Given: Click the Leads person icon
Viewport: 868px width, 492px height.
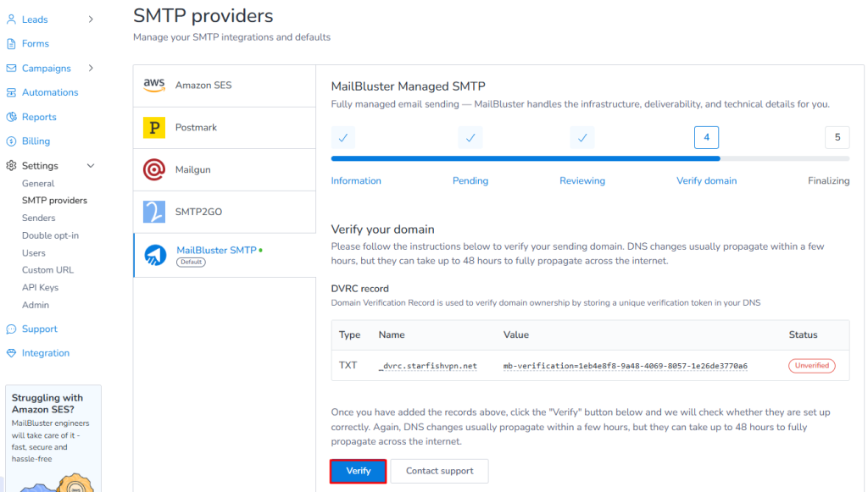Looking at the screenshot, I should pyautogui.click(x=11, y=19).
